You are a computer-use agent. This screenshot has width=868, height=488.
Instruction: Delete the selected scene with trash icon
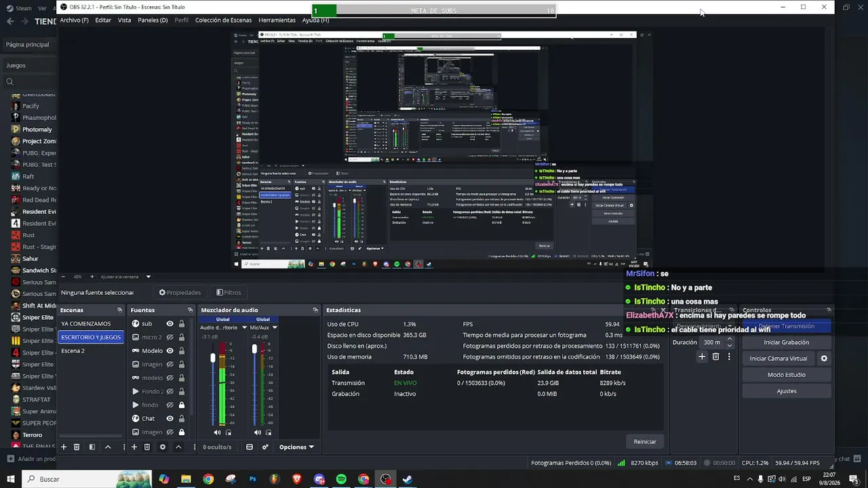tap(77, 447)
